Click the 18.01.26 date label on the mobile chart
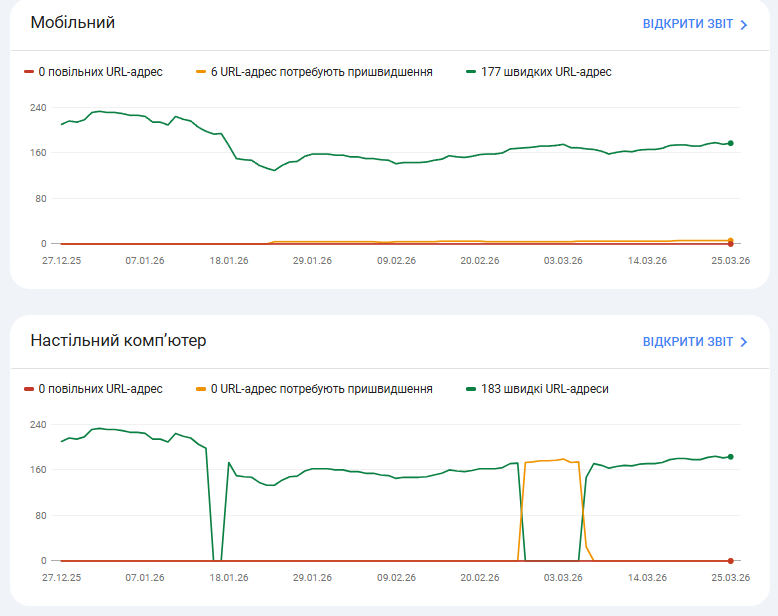778x616 pixels. pyautogui.click(x=229, y=260)
